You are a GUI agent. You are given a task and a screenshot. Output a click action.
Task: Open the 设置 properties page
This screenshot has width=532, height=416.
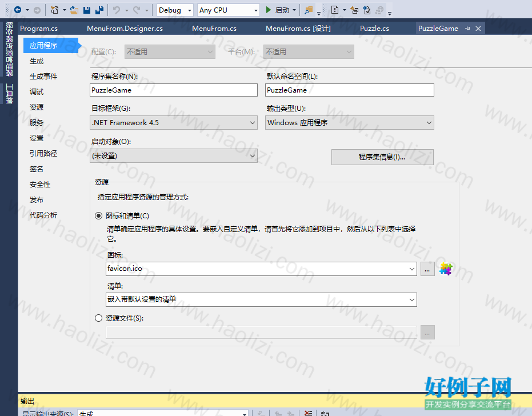pyautogui.click(x=37, y=138)
